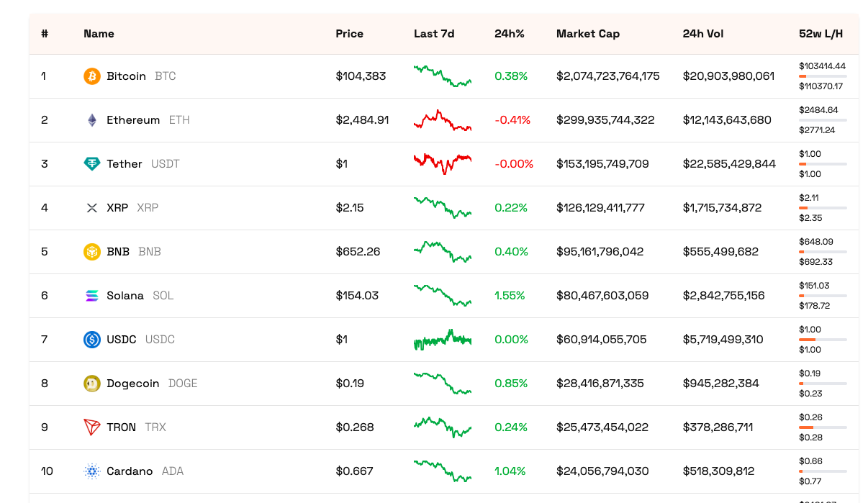This screenshot has height=503, width=868.
Task: Click the USDC 7-day sparkline chart
Action: click(x=443, y=340)
